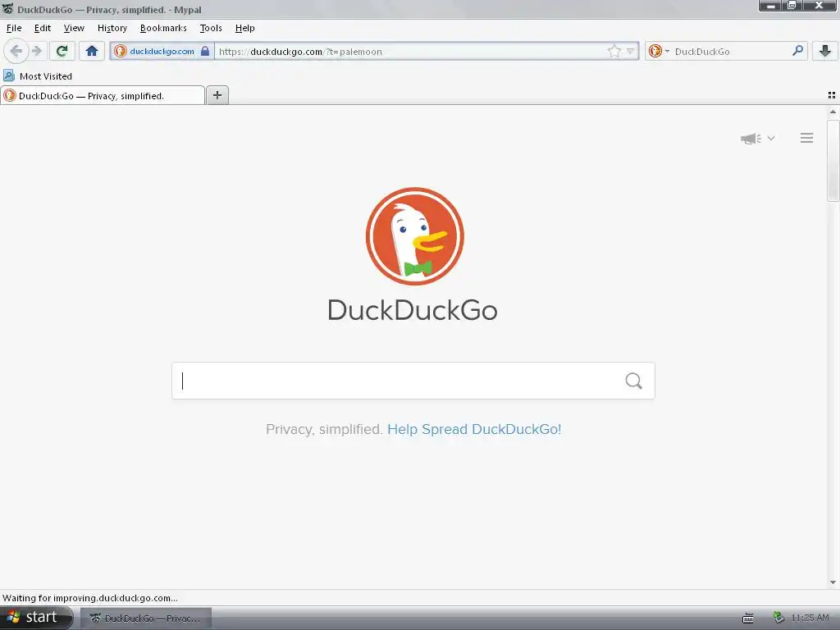Go forward with the Forward arrow
The height and width of the screenshot is (630, 840).
pyautogui.click(x=36, y=52)
